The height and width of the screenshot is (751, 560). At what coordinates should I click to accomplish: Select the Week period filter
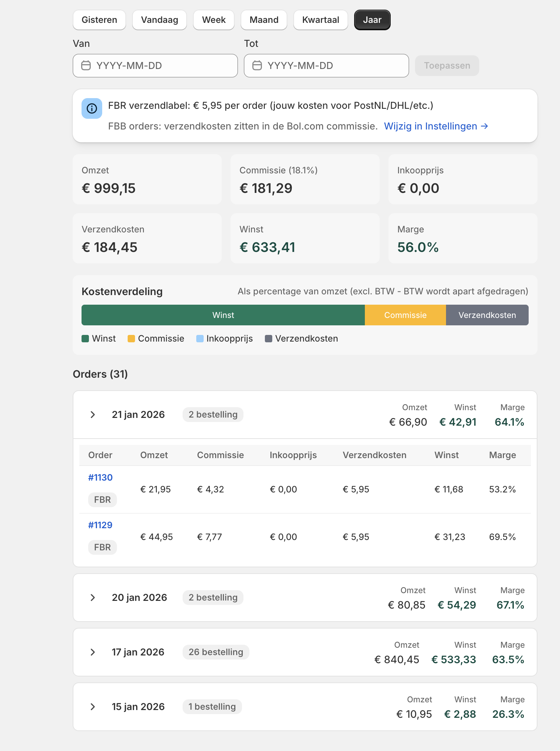pos(214,20)
